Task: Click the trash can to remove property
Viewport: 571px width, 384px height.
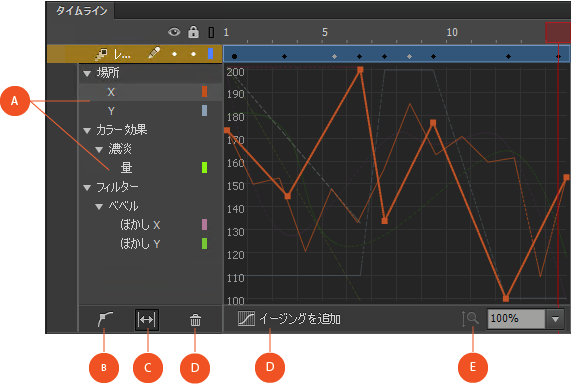Action: [x=195, y=320]
